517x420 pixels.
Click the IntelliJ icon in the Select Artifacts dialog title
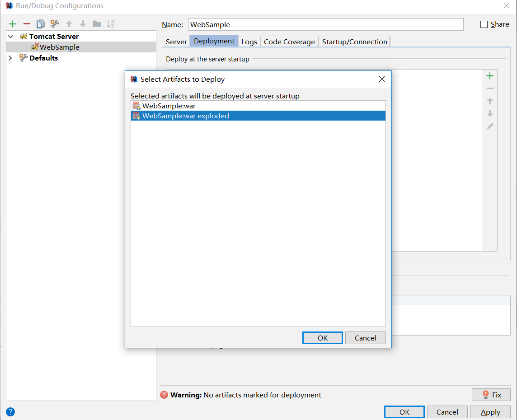click(x=134, y=79)
